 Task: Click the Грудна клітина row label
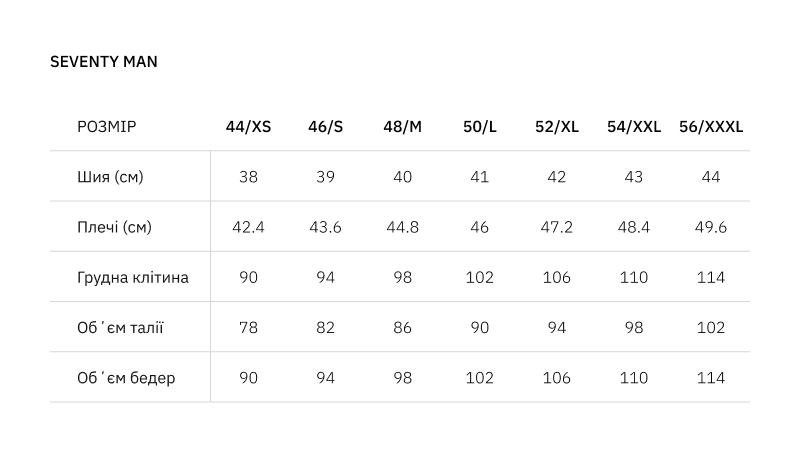(133, 278)
